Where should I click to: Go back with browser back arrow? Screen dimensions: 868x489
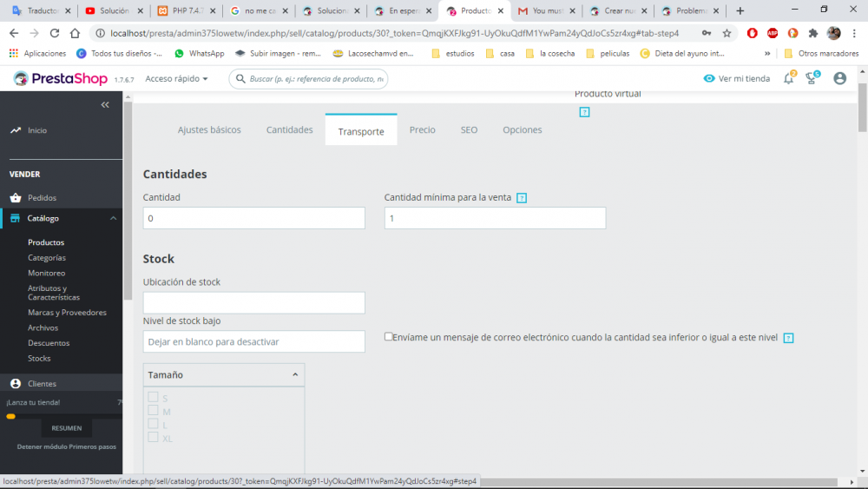click(14, 33)
